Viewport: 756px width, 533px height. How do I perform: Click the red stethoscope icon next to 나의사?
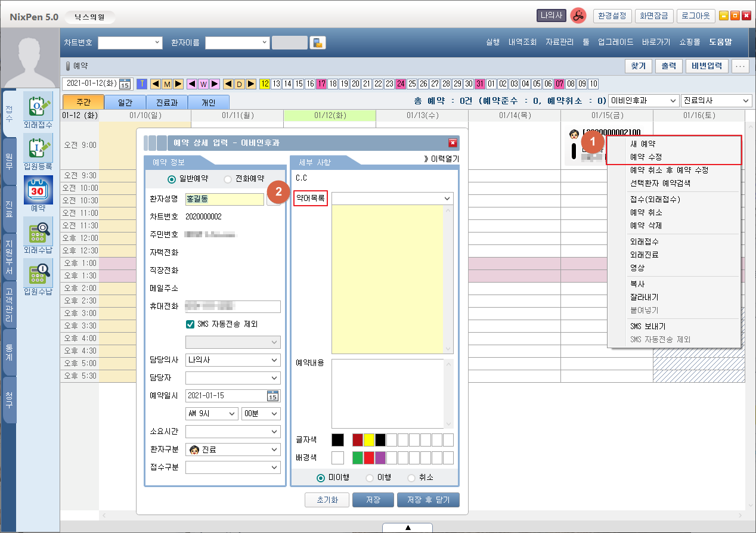(x=578, y=16)
